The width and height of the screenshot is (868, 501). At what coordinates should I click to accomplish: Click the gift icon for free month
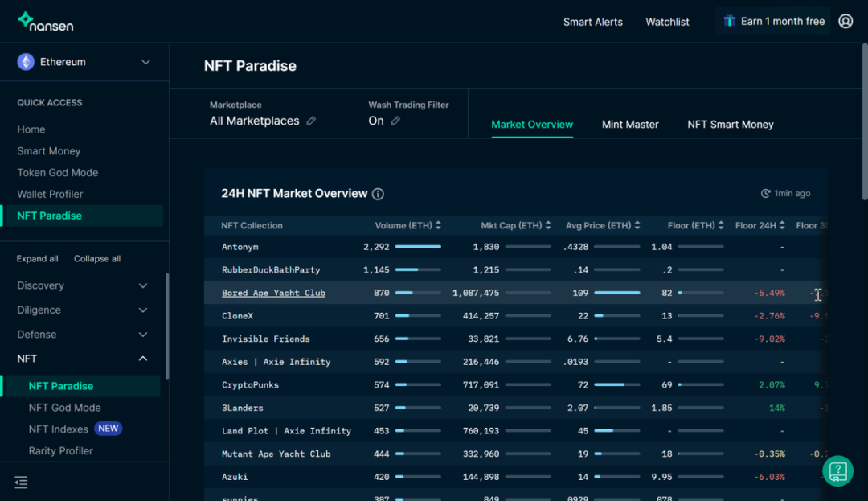[x=730, y=21]
